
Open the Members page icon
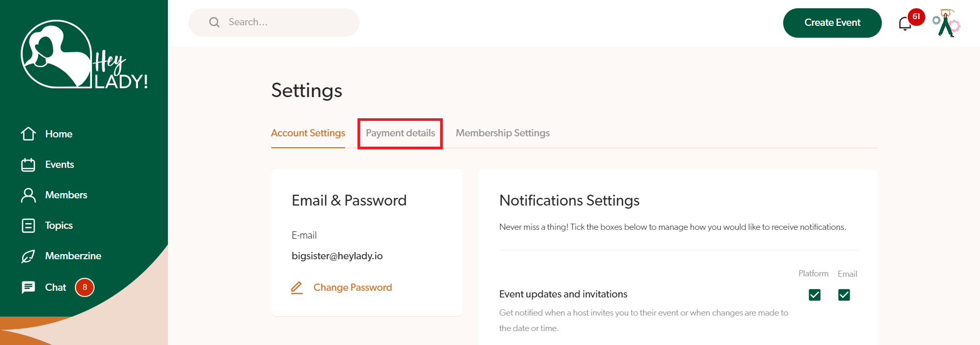pos(28,195)
